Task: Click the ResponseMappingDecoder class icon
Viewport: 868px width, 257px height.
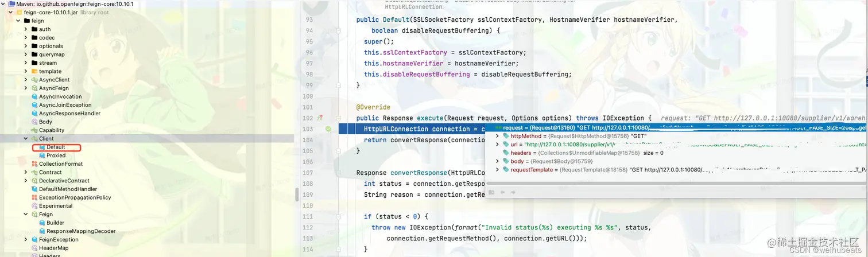Action: point(42,231)
